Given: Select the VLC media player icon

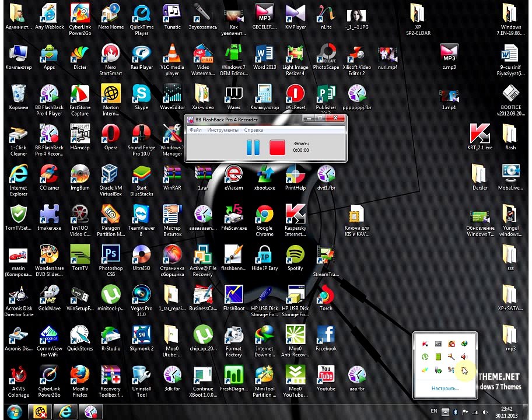Looking at the screenshot, I should 172,60.
